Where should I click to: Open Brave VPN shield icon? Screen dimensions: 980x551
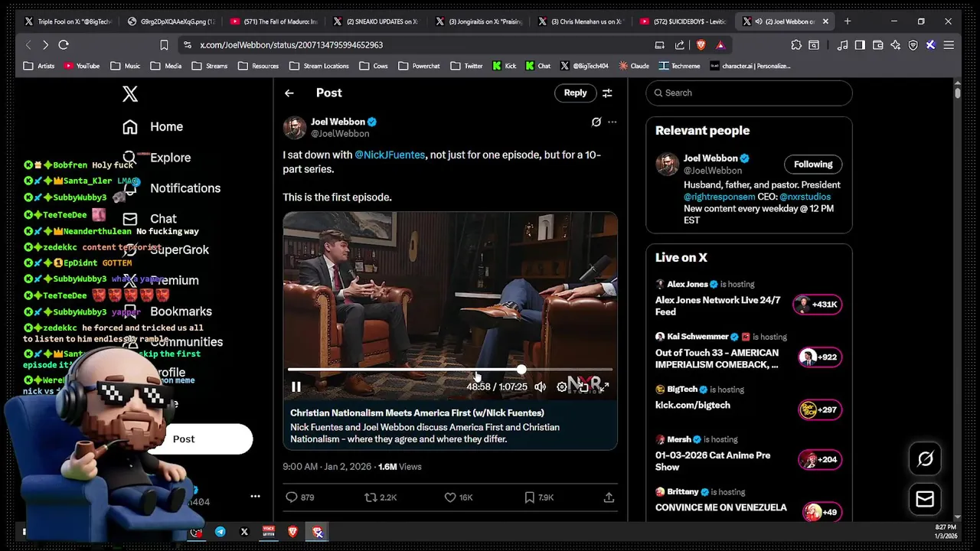[x=913, y=45]
